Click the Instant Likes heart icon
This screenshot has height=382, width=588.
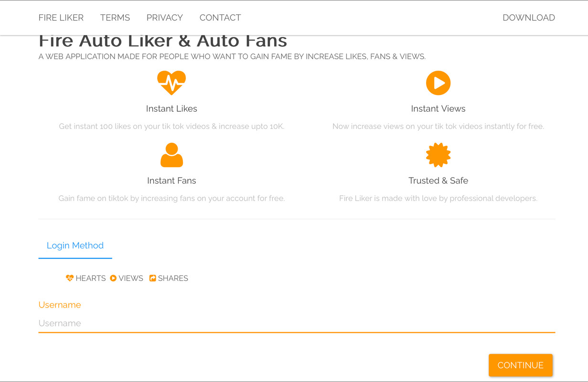(x=171, y=83)
